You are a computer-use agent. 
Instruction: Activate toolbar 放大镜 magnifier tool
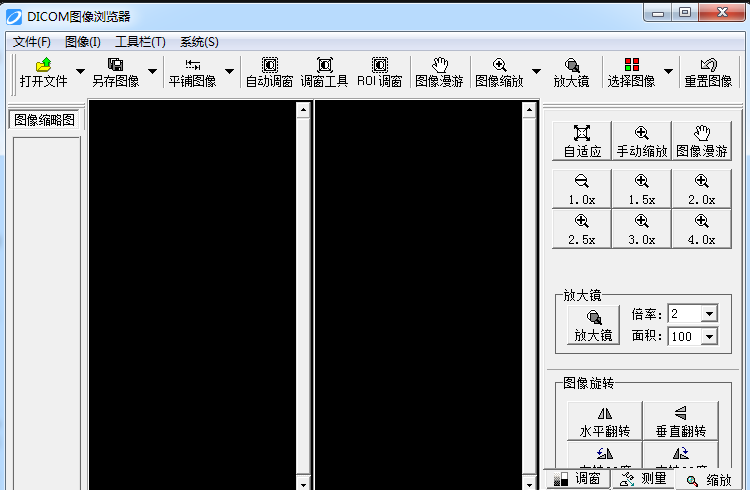point(572,72)
